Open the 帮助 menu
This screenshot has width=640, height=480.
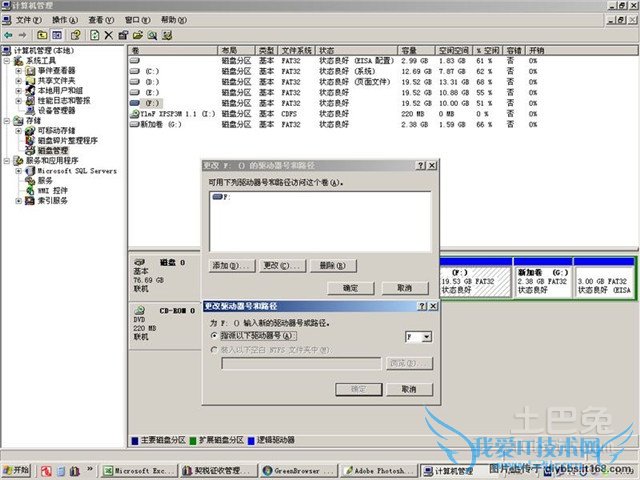[x=173, y=20]
